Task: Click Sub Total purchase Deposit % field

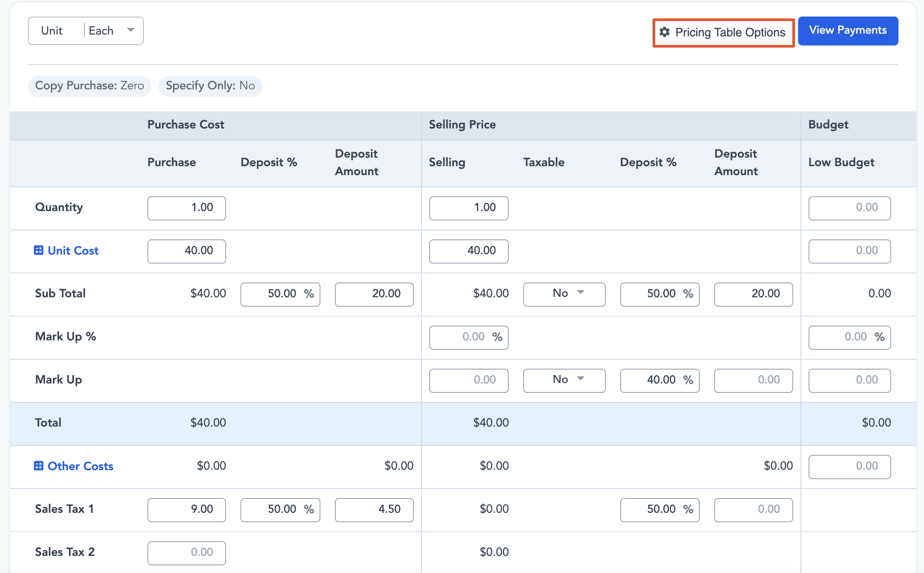Action: 280,294
